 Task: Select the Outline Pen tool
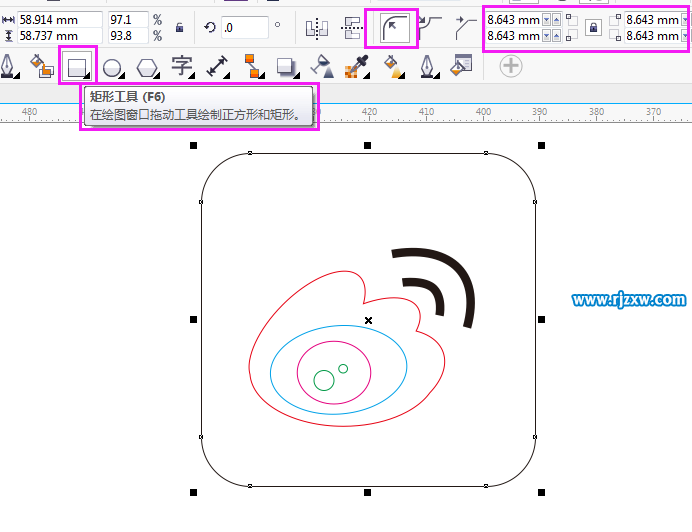pyautogui.click(x=428, y=66)
